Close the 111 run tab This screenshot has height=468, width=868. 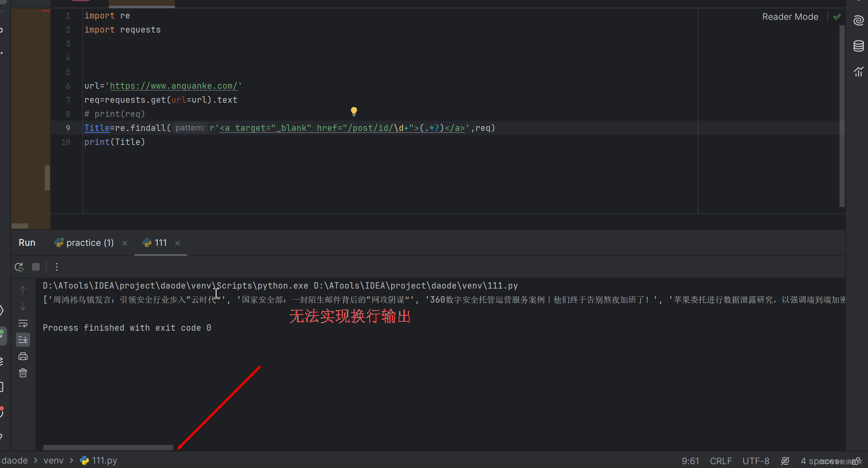point(178,243)
